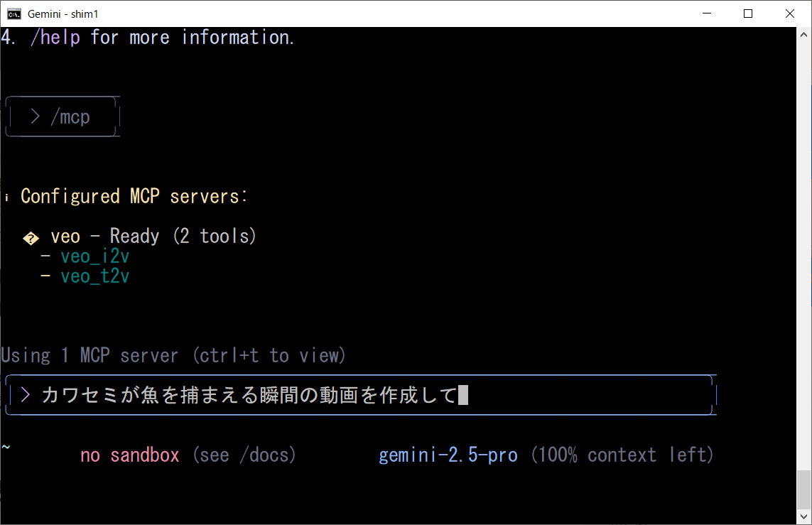Click the diamond status icon next to veo
Viewport: 812px width, 525px height.
coord(31,237)
